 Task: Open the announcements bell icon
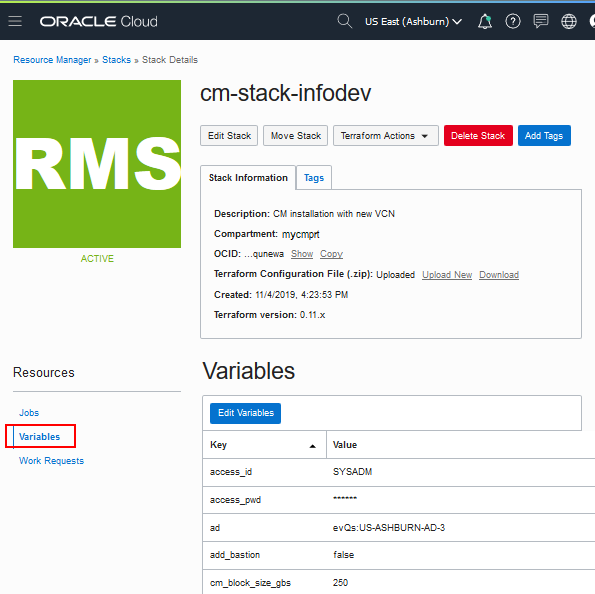(485, 22)
